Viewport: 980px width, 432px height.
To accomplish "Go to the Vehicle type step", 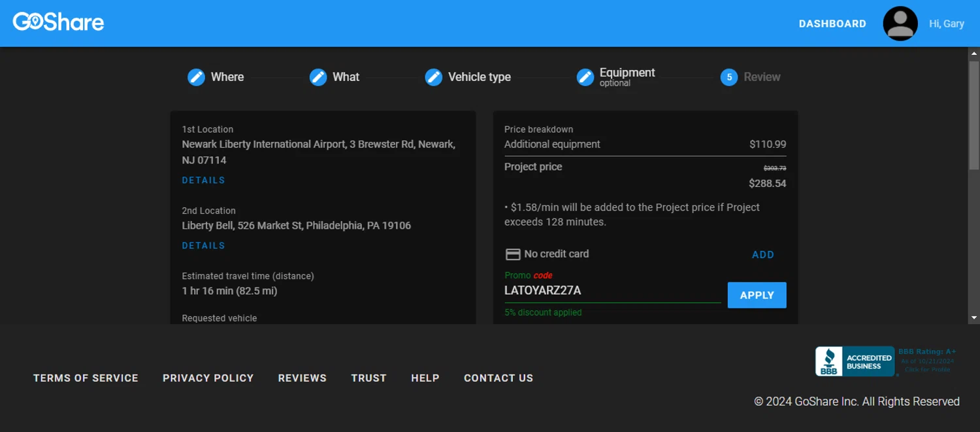I will pyautogui.click(x=479, y=77).
